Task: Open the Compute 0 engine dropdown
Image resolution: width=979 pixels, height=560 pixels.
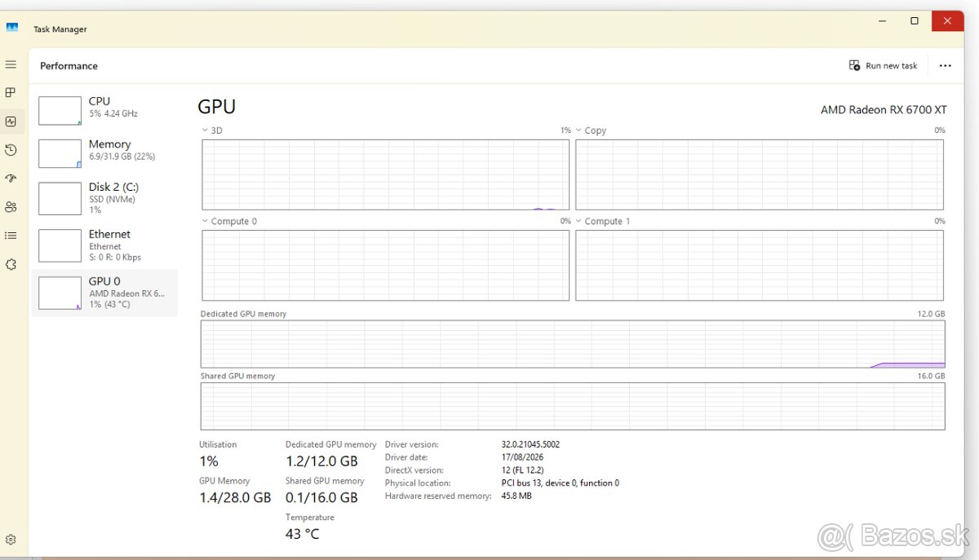Action: pos(228,221)
